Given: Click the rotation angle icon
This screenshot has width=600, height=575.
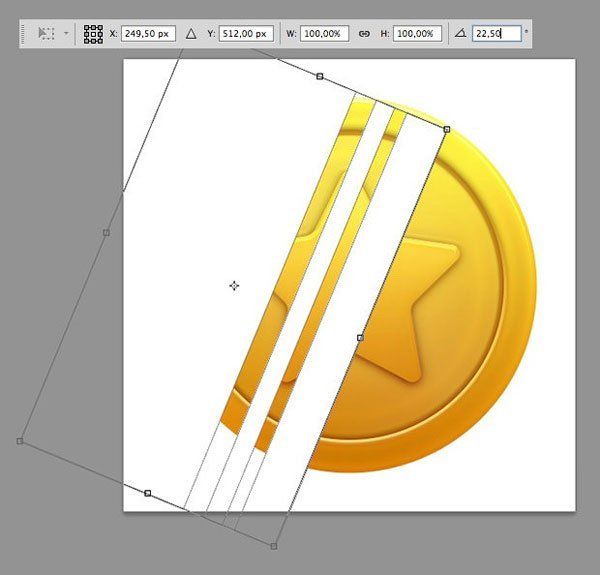Looking at the screenshot, I should pos(461,34).
